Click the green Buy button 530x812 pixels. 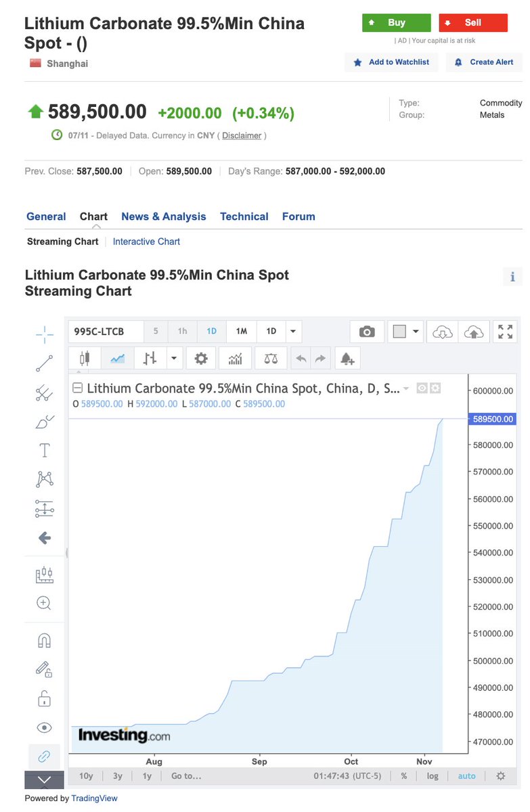[397, 23]
